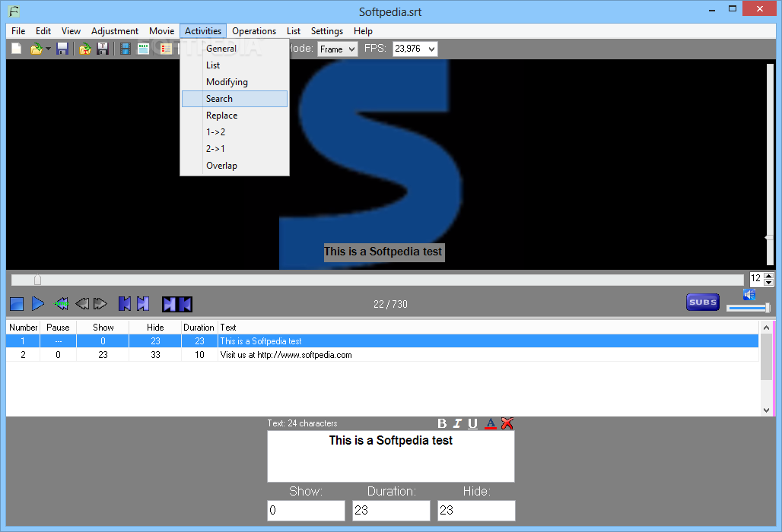Click the Hide column header
The image size is (782, 532).
click(155, 328)
